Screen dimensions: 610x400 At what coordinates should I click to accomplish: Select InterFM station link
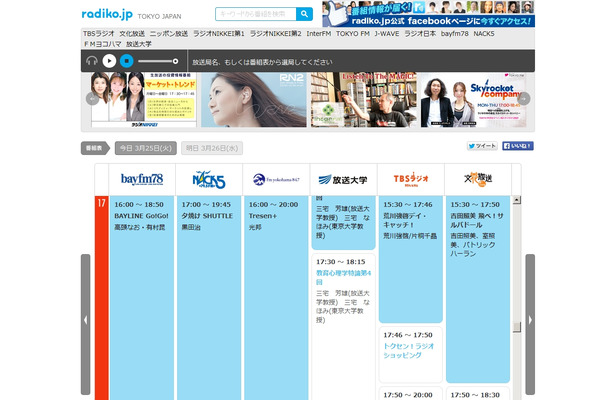[x=319, y=34]
